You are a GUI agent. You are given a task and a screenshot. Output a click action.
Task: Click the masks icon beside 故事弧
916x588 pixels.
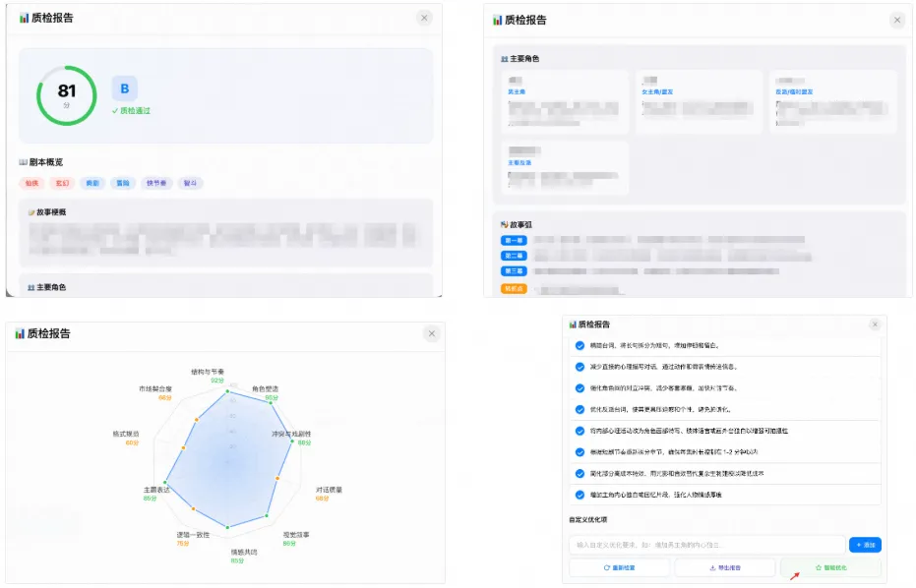(505, 224)
